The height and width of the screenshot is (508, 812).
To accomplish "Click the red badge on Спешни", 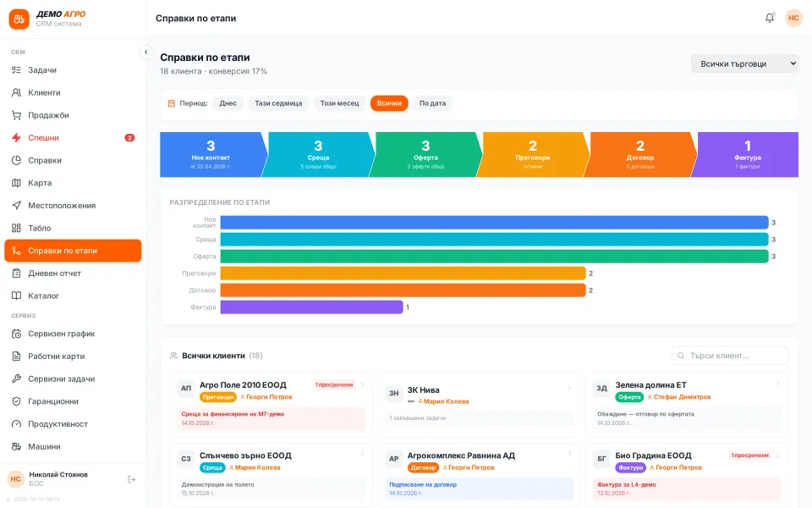I will [x=129, y=138].
